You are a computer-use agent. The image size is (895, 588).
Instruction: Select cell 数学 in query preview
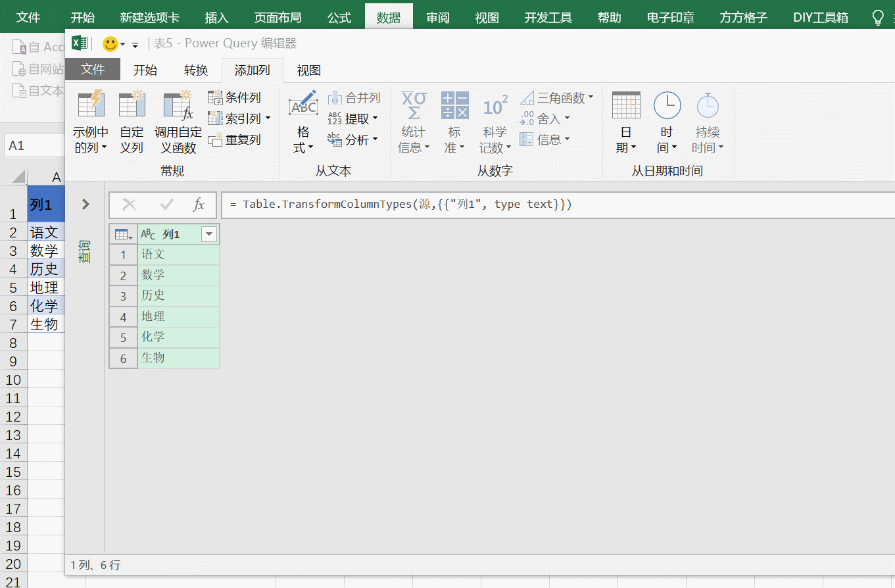tap(179, 275)
